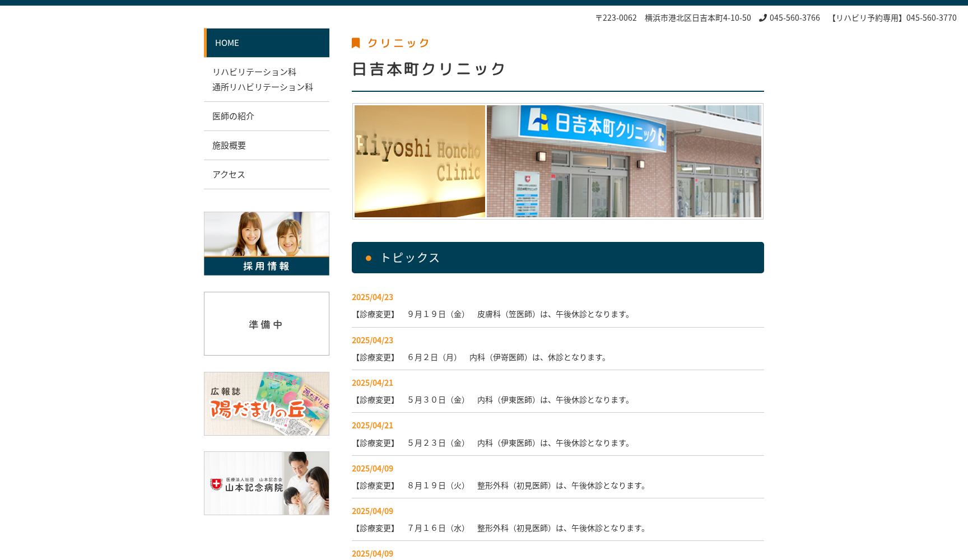Screen dimensions: 968x560
Task: Select アクセス in the sidebar menu
Action: (229, 175)
